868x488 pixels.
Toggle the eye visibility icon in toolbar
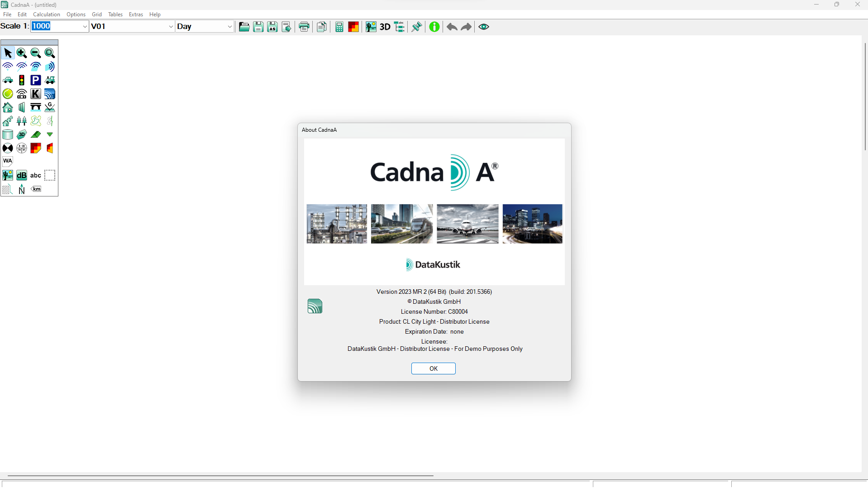484,27
